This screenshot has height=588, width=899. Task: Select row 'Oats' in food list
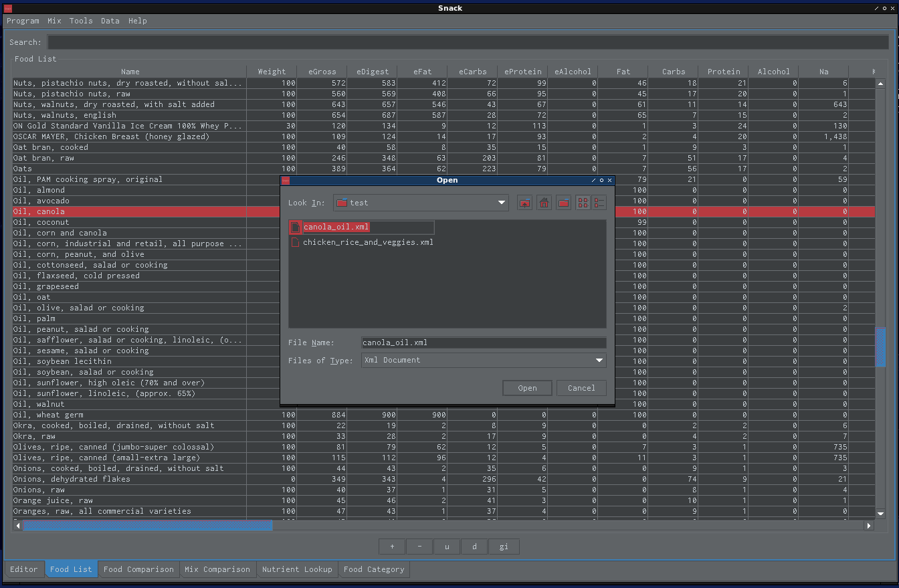pyautogui.click(x=444, y=169)
